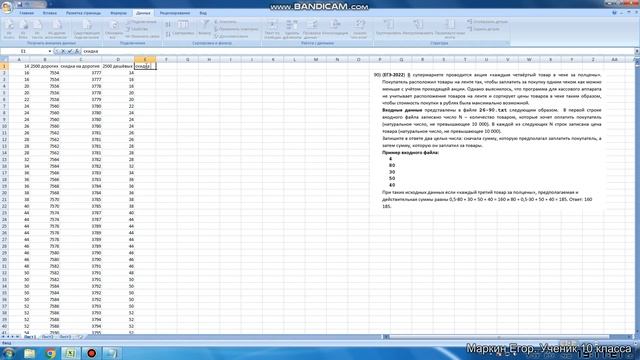The height and width of the screenshot is (360, 640).
Task: Open the Формулы (Formulas) tab
Action: [118, 13]
